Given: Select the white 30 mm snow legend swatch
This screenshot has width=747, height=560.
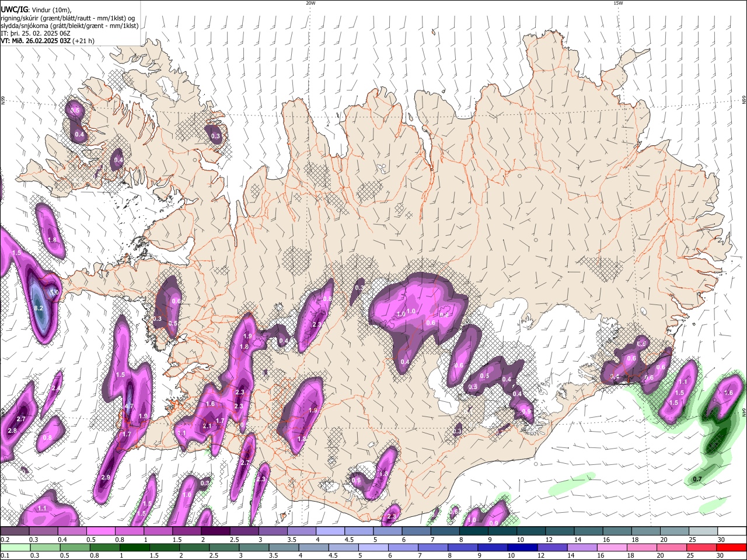Looking at the screenshot, I should coord(732,531).
